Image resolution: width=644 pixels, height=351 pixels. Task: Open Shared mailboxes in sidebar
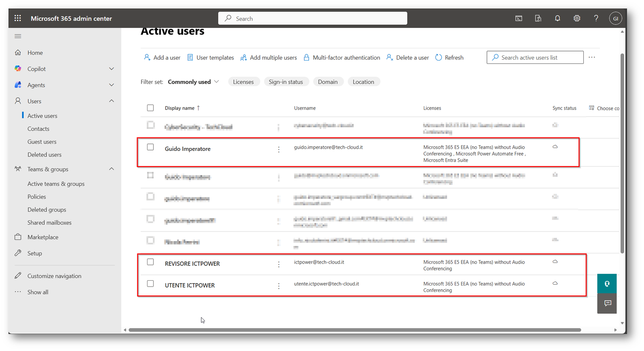click(x=49, y=222)
